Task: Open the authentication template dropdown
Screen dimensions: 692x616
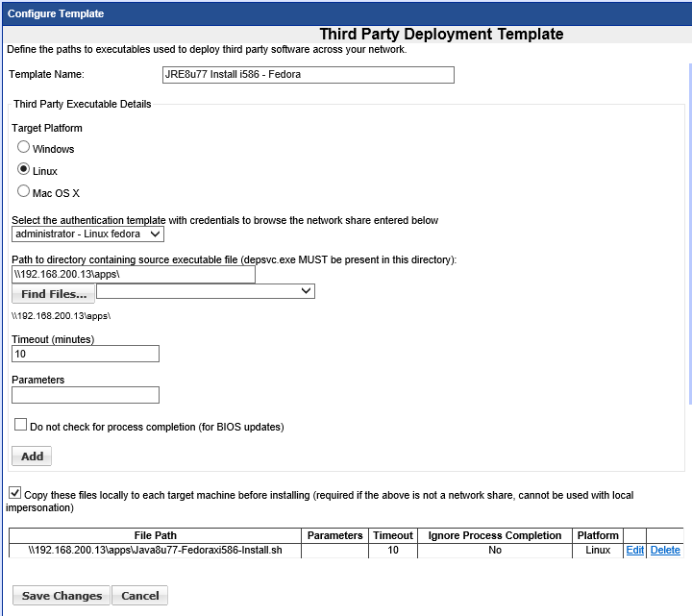Action: (x=88, y=234)
